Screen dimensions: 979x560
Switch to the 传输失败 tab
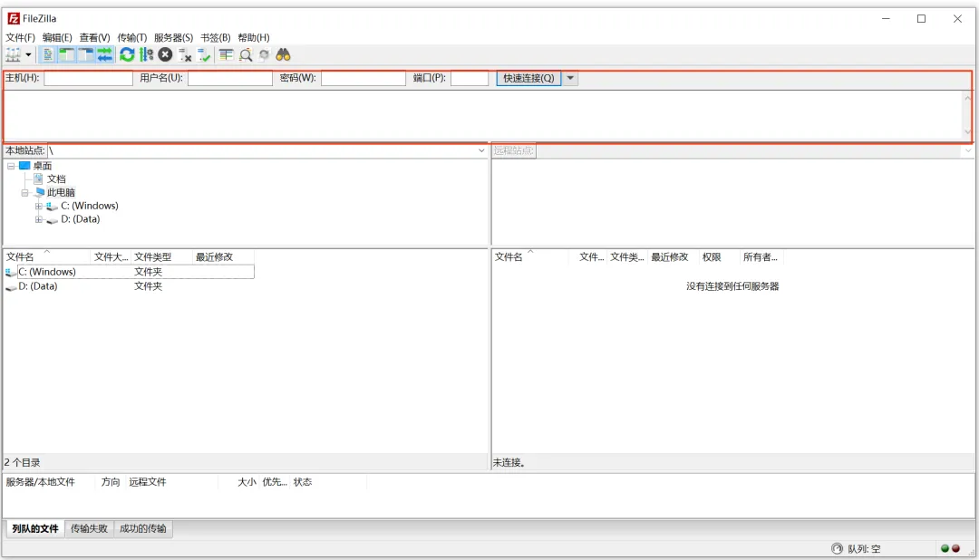pyautogui.click(x=89, y=529)
